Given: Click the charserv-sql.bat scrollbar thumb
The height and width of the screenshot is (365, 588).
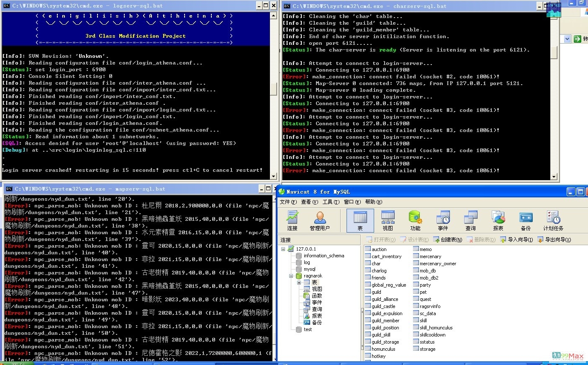Looking at the screenshot, I should 554,52.
